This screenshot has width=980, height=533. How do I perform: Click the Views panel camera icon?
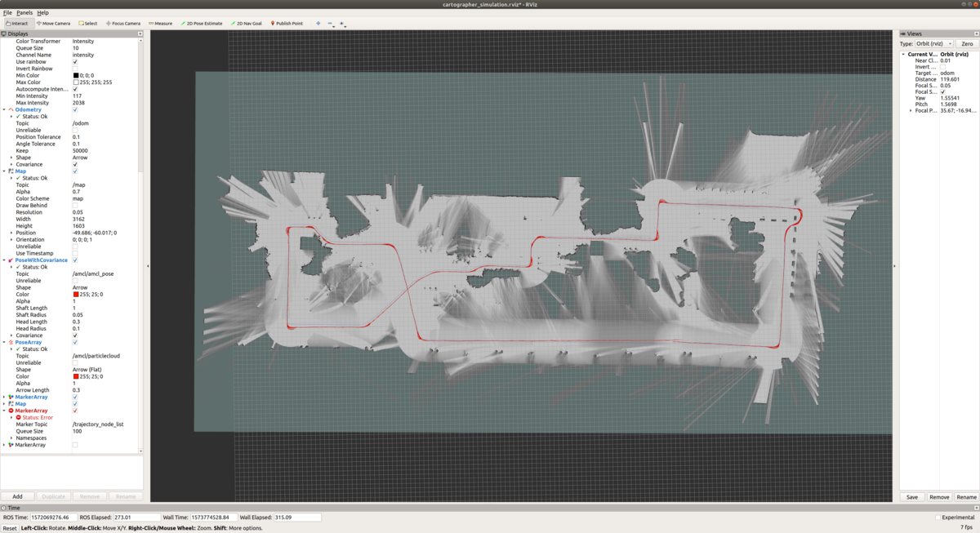[903, 33]
